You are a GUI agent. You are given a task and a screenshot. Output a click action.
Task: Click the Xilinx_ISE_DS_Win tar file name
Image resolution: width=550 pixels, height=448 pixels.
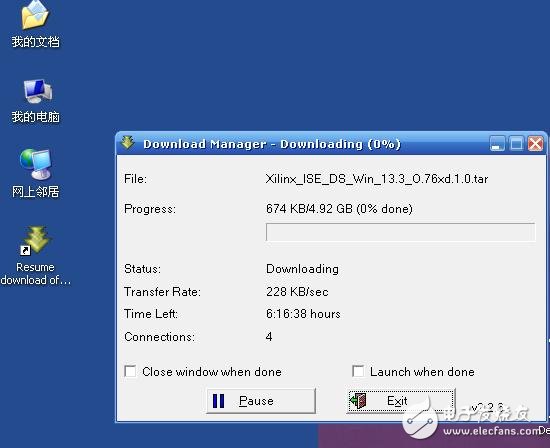pyautogui.click(x=377, y=179)
